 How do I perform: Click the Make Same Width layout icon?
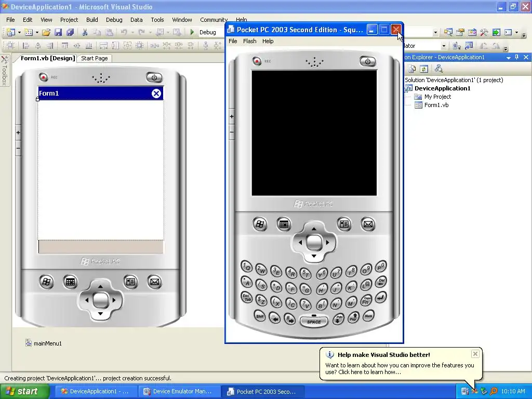(103, 46)
